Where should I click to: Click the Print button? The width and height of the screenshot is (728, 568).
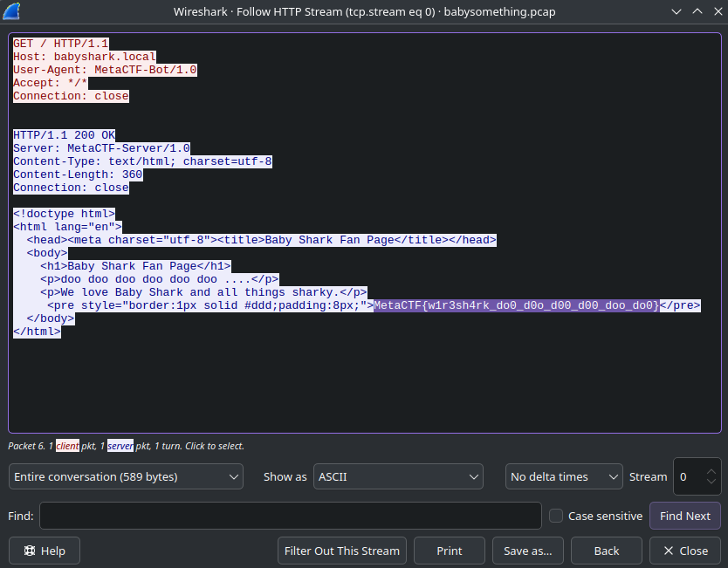[x=450, y=551]
